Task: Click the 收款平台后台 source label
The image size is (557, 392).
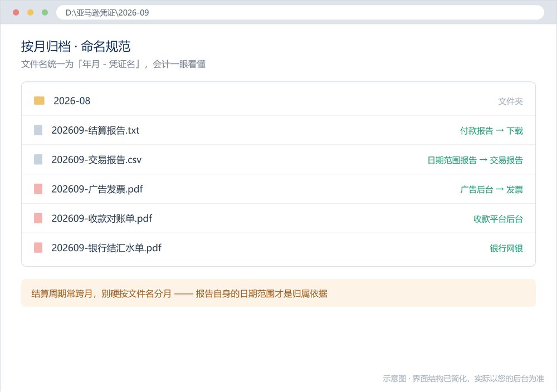Action: coord(498,219)
